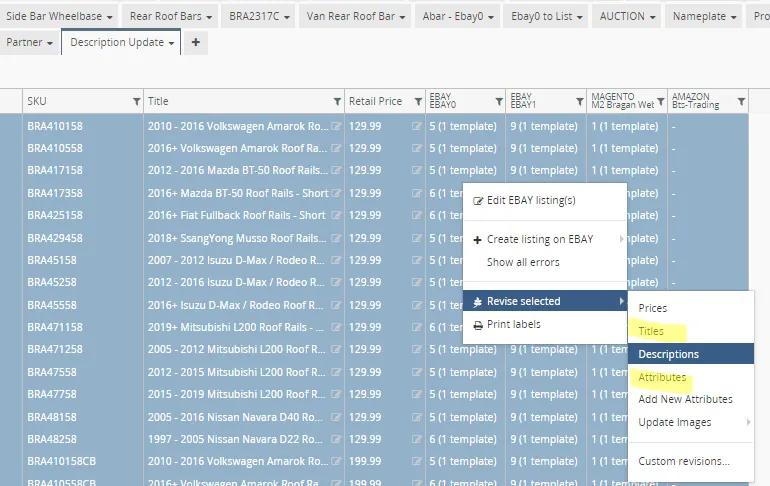Click title 2018+ SsangYong Musso Roof Rails
Image resolution: width=770 pixels, height=486 pixels.
(x=238, y=238)
